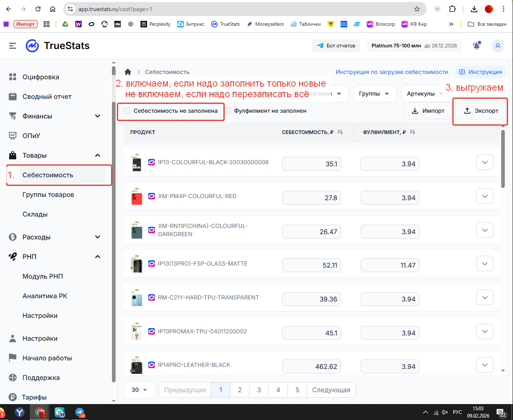Click the hamburger menu icon beside TrueStats logo
This screenshot has width=513, height=420.
point(13,46)
